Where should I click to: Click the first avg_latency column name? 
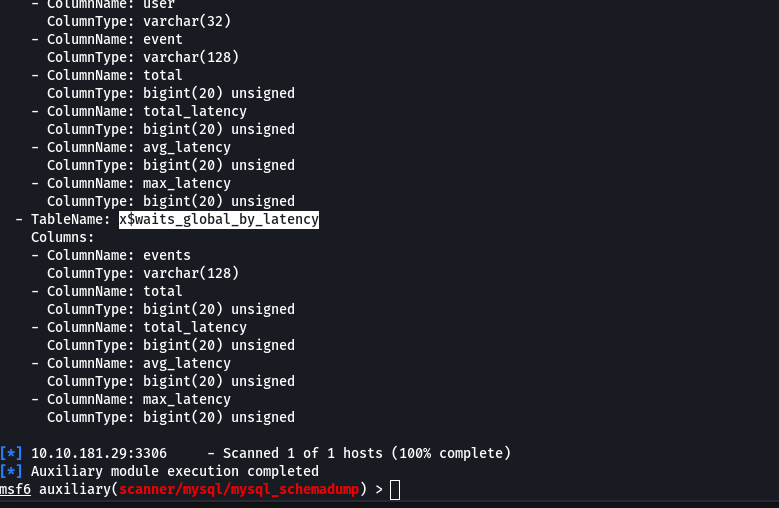click(187, 147)
